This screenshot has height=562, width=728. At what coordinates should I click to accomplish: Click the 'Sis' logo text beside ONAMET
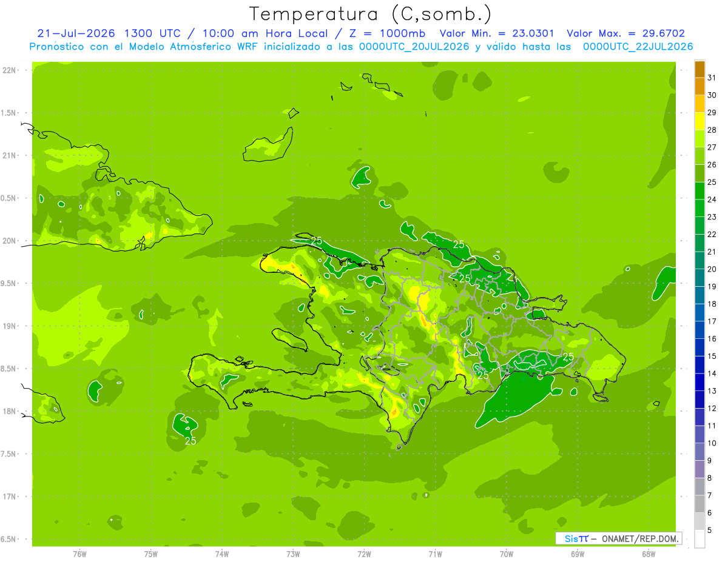tap(571, 538)
